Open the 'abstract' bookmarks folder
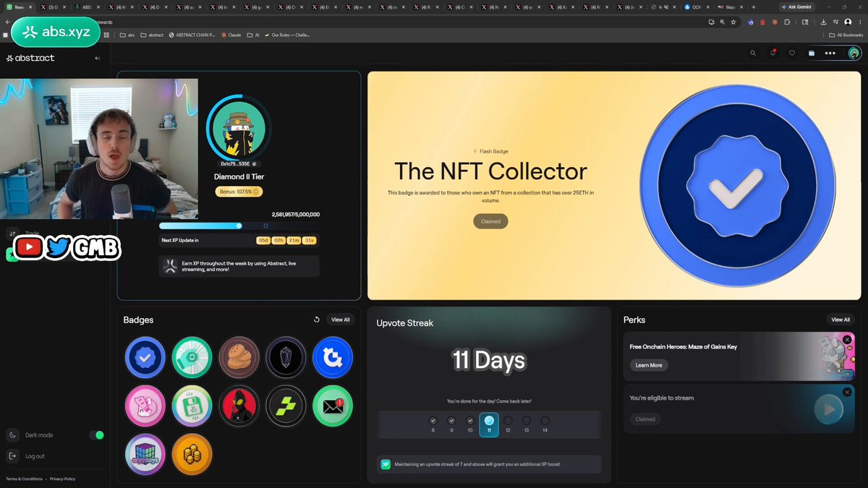The image size is (868, 488). click(152, 35)
